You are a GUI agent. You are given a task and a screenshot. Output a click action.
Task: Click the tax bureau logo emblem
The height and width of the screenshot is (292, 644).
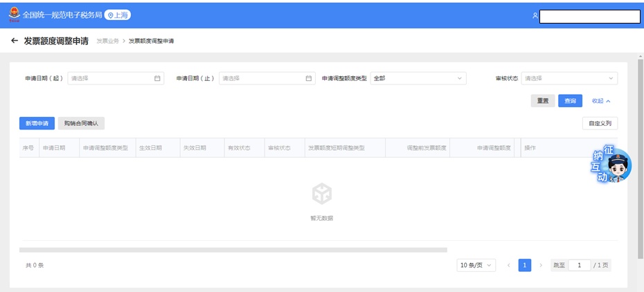click(14, 15)
